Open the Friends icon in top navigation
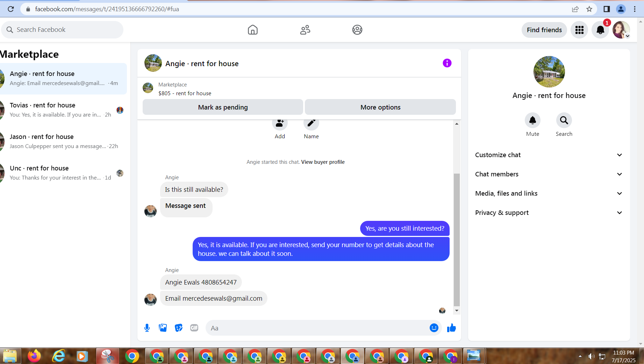 [x=305, y=30]
